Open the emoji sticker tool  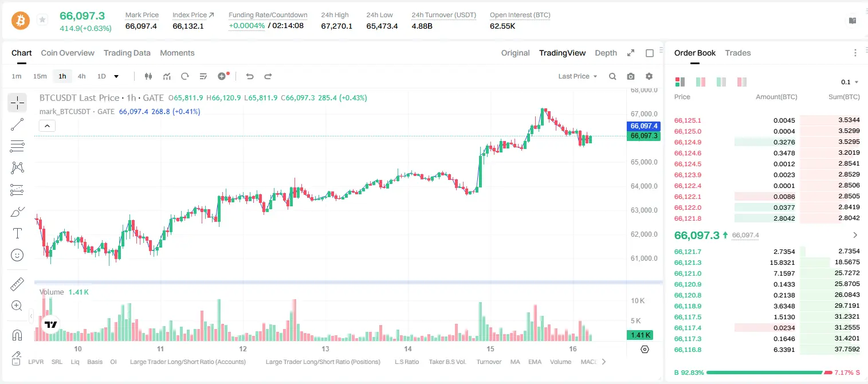click(17, 255)
